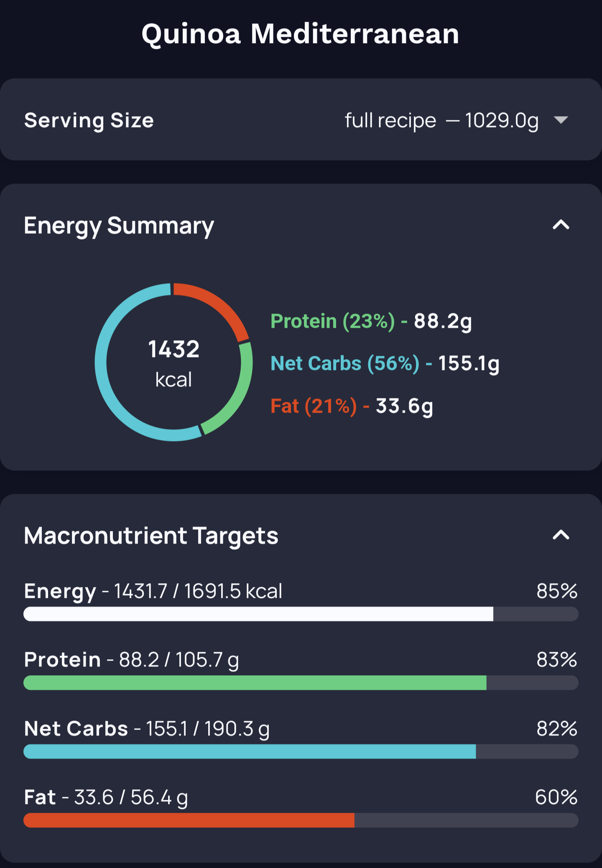
Task: Tap the Energy Summary heading
Action: [119, 225]
